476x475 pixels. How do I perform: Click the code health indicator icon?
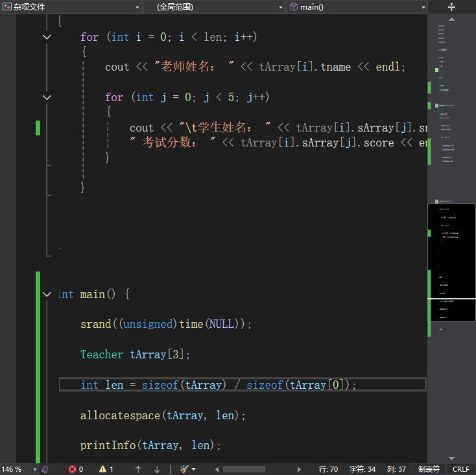45,469
